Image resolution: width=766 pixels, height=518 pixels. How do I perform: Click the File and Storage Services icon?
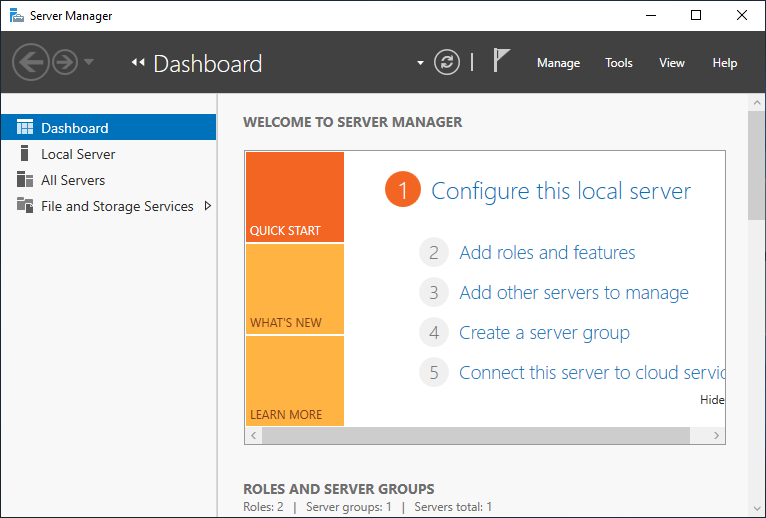[25, 206]
